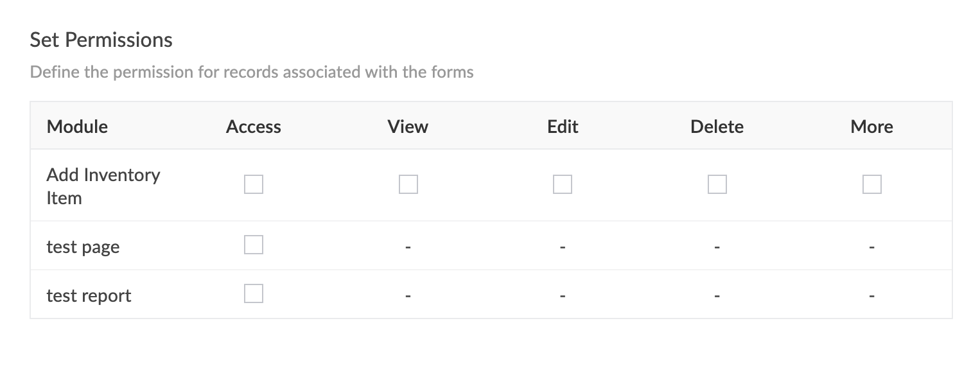Enable Access for test report
Image resolution: width=980 pixels, height=384 pixels.
pos(254,293)
